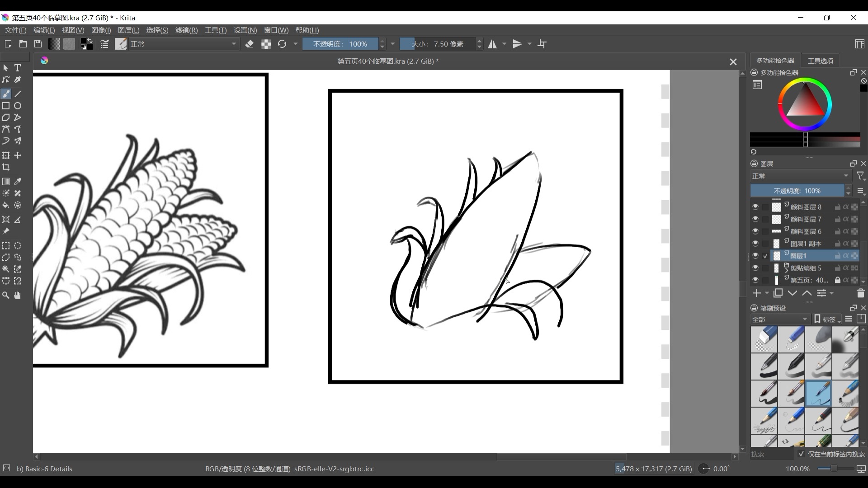Save the document with floppy icon

(x=38, y=44)
